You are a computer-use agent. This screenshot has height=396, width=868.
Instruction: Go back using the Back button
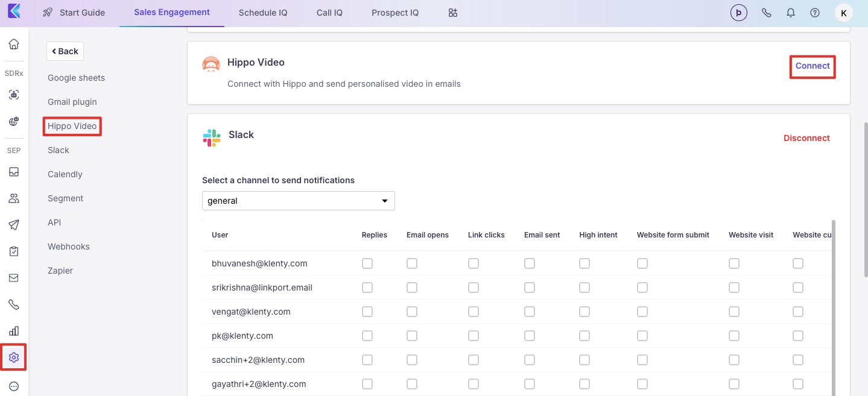65,51
